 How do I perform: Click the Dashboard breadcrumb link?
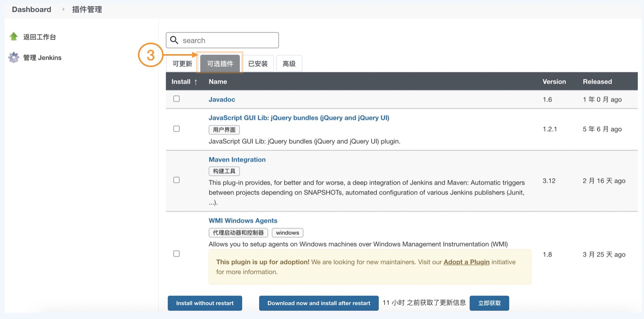[32, 9]
